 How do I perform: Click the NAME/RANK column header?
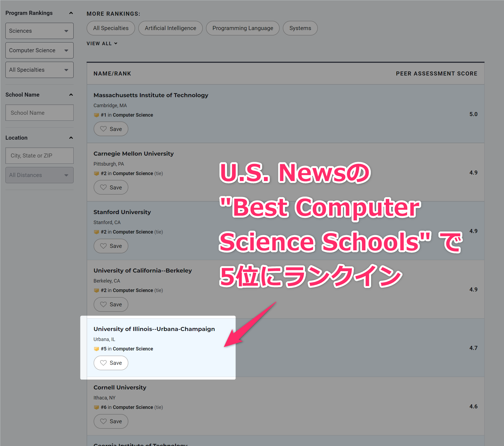pyautogui.click(x=112, y=73)
